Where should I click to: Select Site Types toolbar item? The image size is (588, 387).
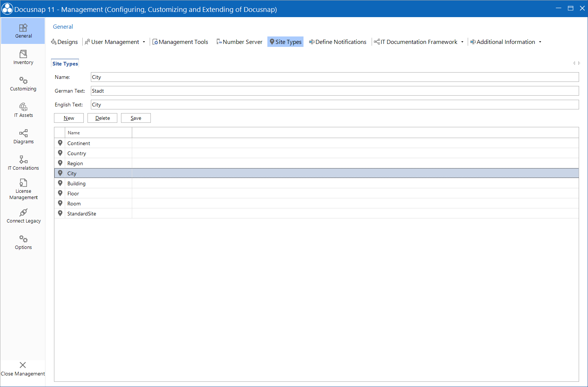286,42
